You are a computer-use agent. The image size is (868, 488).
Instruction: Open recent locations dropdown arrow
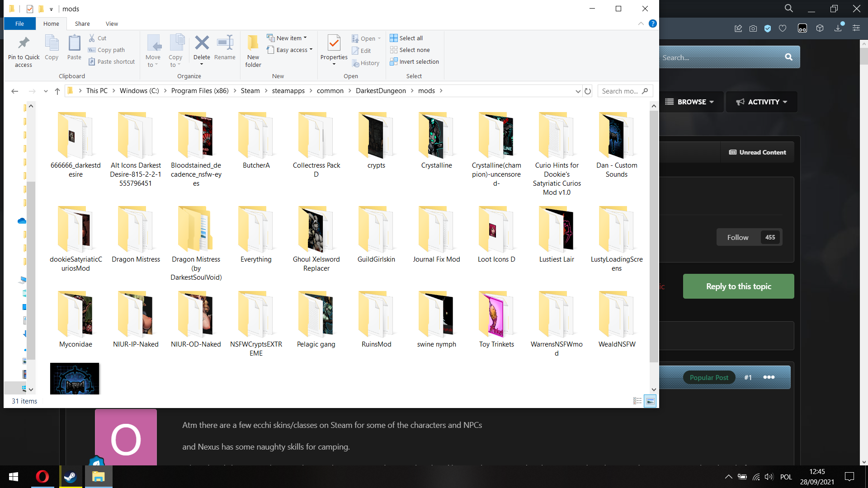click(46, 91)
